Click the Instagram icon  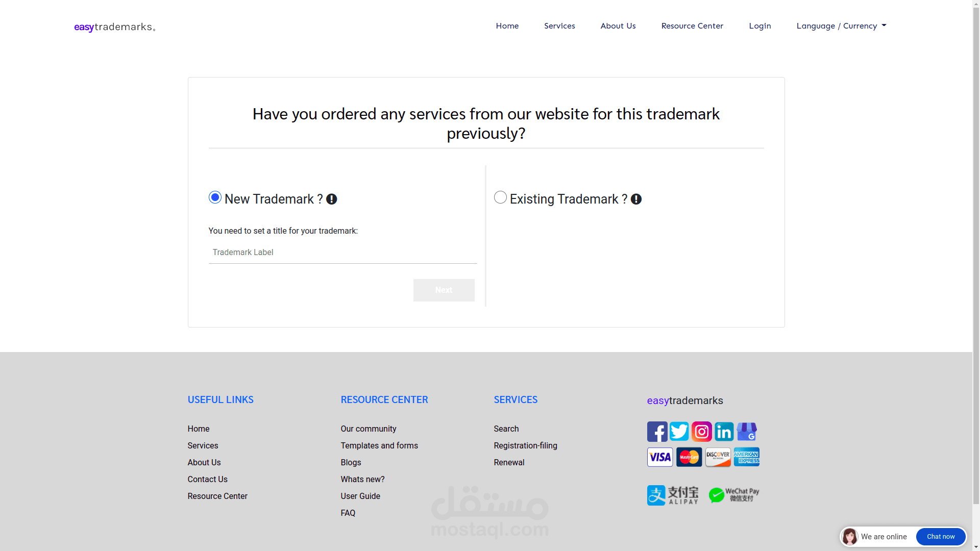click(x=701, y=432)
